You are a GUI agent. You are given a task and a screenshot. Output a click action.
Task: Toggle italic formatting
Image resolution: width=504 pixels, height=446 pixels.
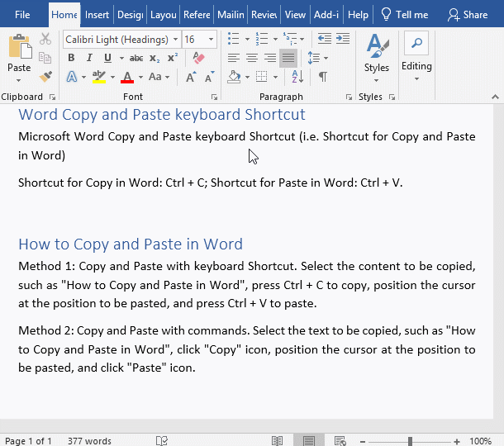[x=89, y=58]
